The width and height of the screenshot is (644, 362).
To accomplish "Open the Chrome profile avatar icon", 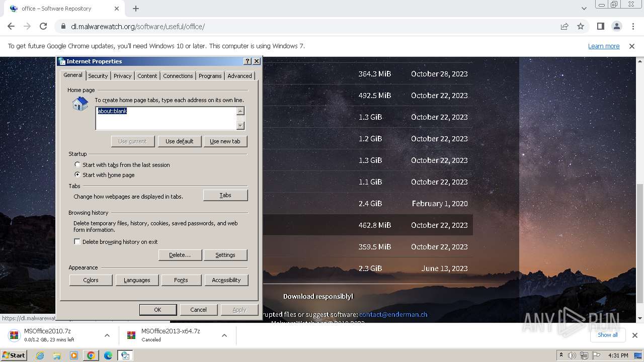I will coord(616,26).
